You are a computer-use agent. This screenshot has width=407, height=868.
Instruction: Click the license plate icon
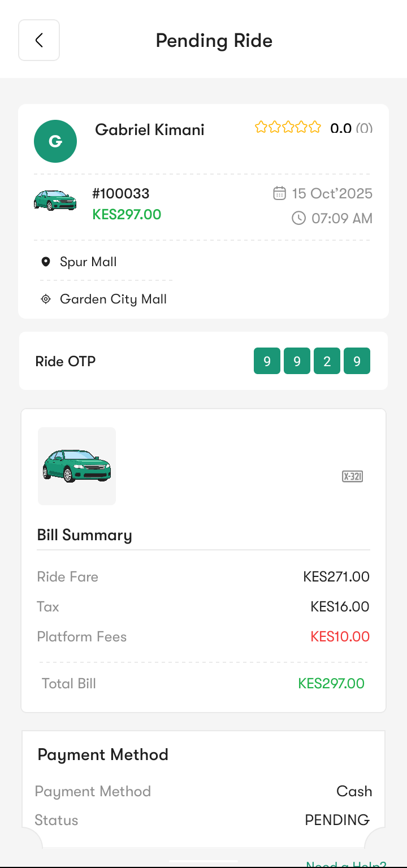[x=352, y=476]
